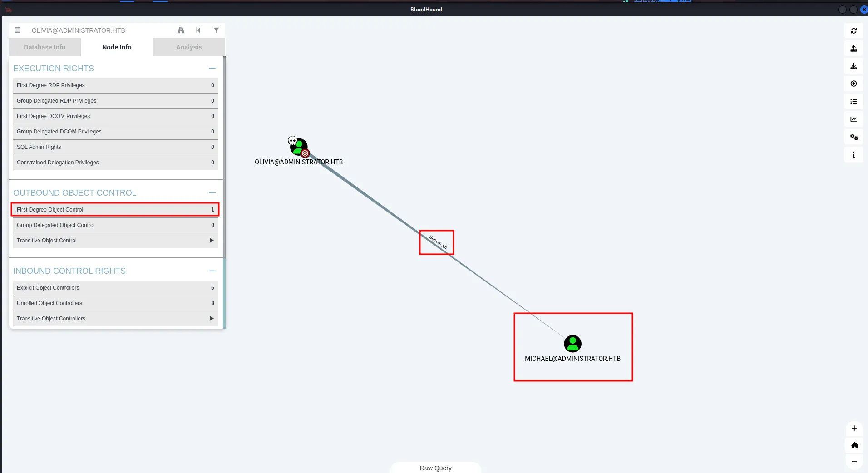Click the GenericAll edge label

coord(438,242)
